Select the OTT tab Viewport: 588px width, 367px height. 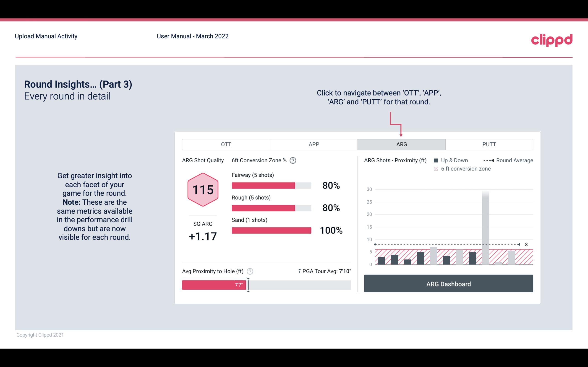(226, 145)
